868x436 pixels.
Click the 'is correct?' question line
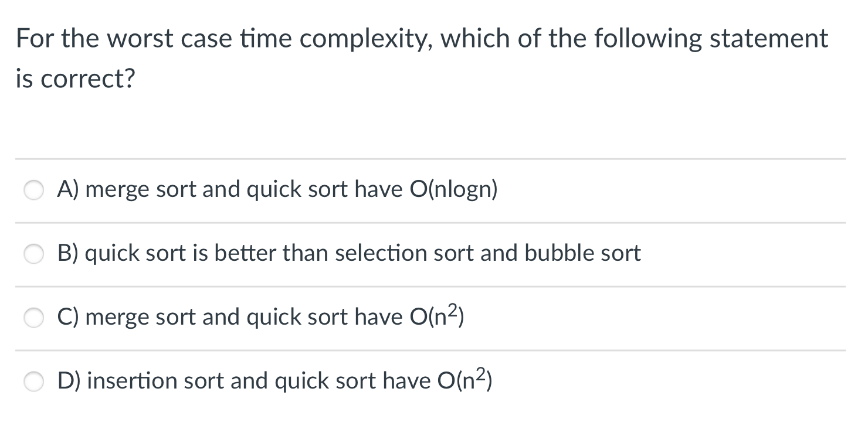pyautogui.click(x=75, y=79)
